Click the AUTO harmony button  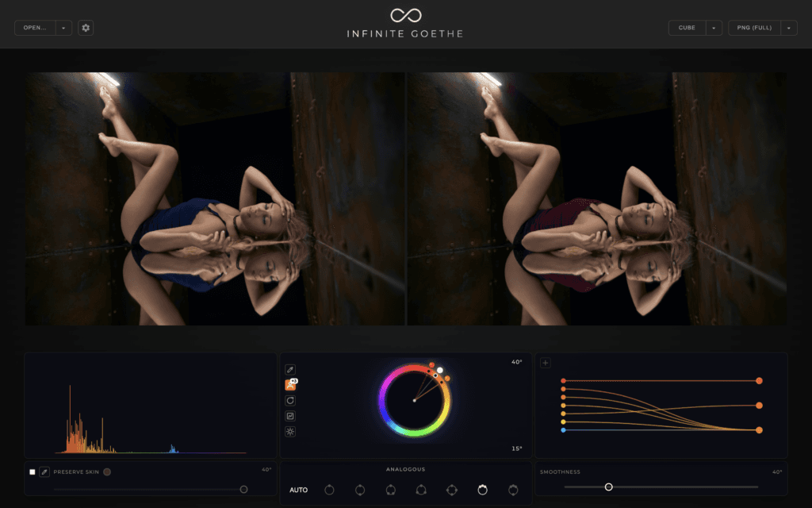tap(298, 490)
